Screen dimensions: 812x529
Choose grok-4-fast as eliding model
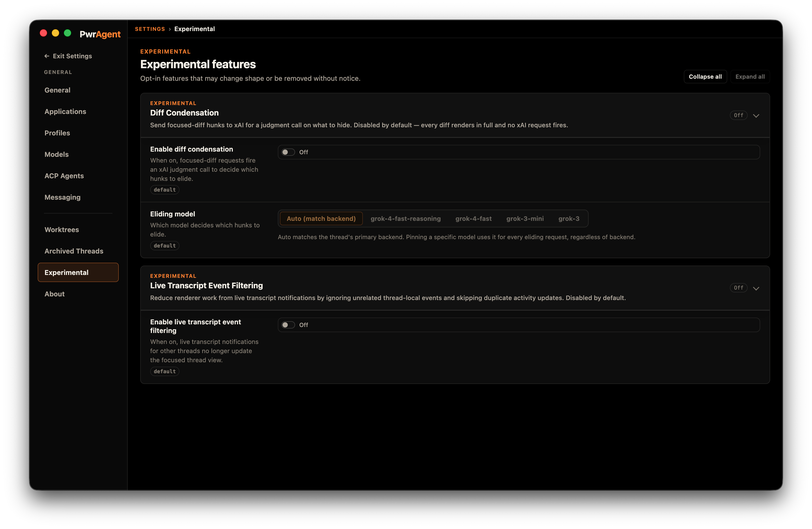point(473,218)
